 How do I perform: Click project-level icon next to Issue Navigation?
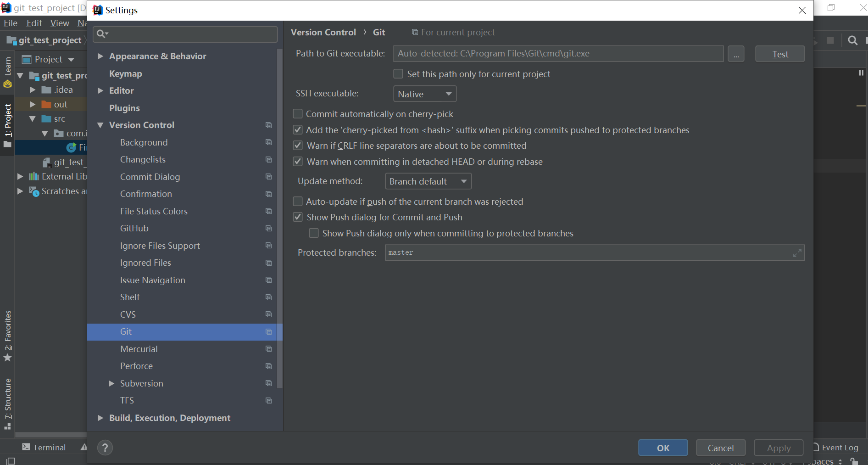point(268,280)
